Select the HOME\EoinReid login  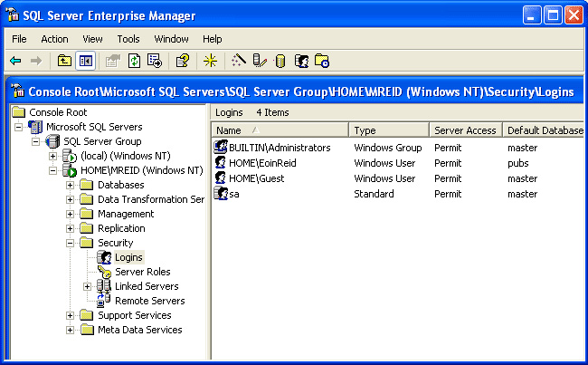coord(262,163)
